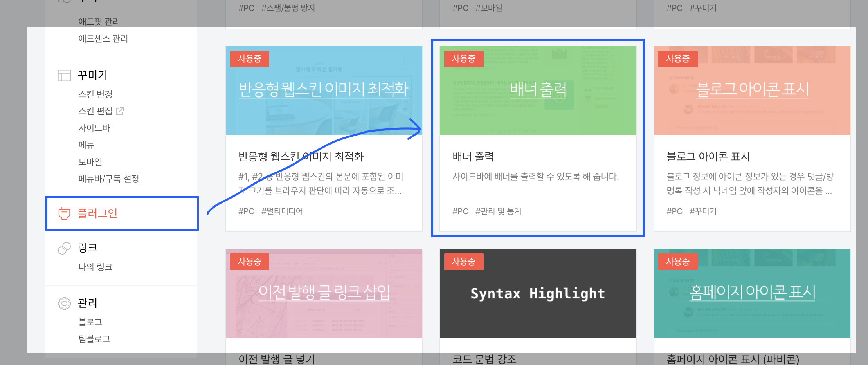Image resolution: width=868 pixels, height=365 pixels.
Task: Click the 사용중 badge on Syntax Highlight
Action: click(x=464, y=262)
